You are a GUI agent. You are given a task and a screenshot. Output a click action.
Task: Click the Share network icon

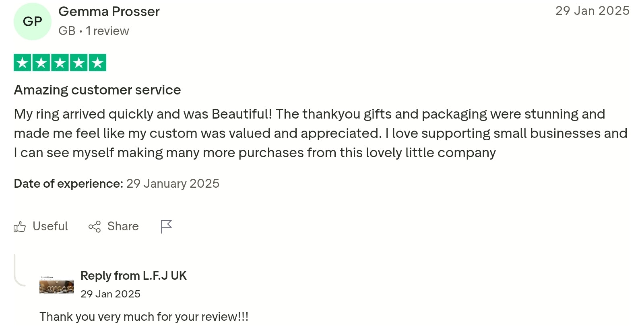point(95,227)
